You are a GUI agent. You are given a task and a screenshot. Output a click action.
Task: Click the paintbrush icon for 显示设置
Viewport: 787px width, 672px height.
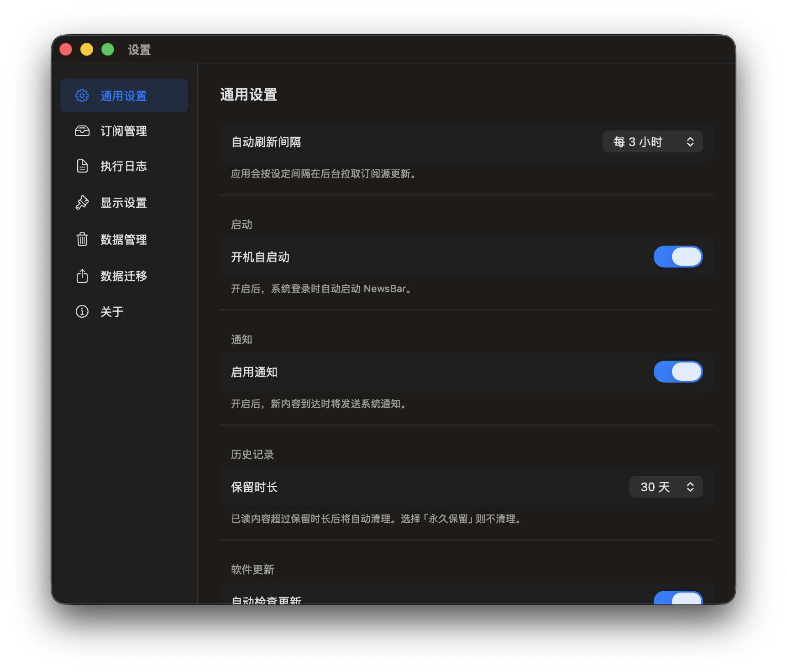82,202
